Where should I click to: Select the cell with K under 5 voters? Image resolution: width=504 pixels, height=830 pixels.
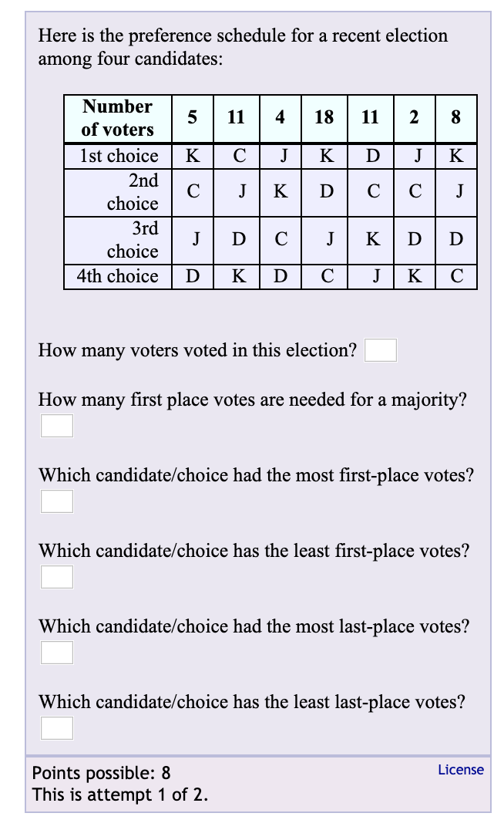tap(193, 156)
